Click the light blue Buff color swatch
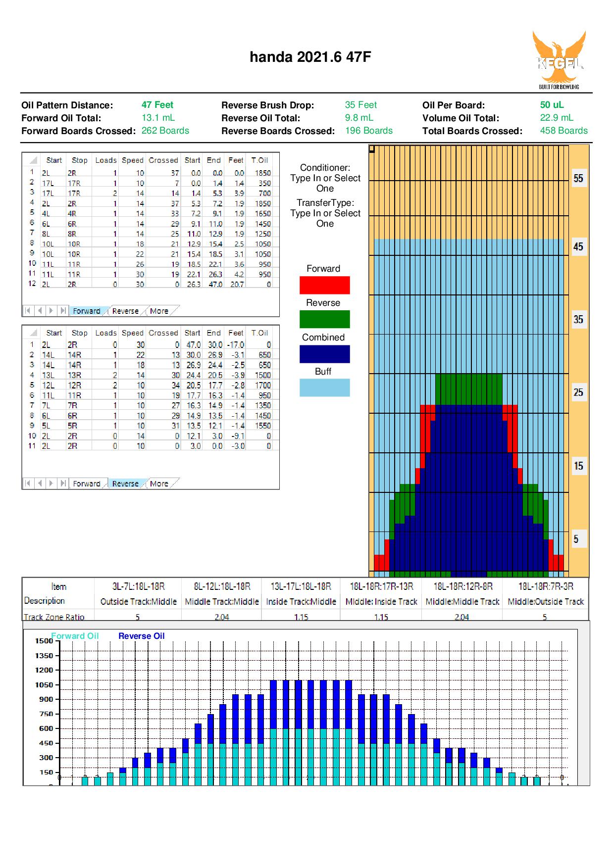Image resolution: width=614 pixels, height=868 pixels. (325, 387)
